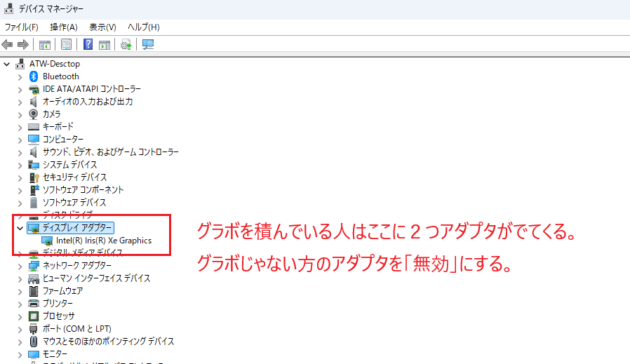This screenshot has width=630, height=364.
Task: Click the Device Manager title bar icon
Action: tap(9, 8)
